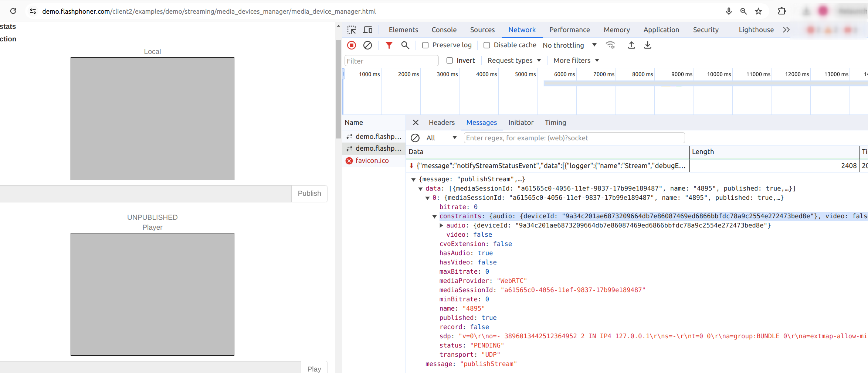
Task: Enable Preserve log checkbox
Action: tap(425, 45)
